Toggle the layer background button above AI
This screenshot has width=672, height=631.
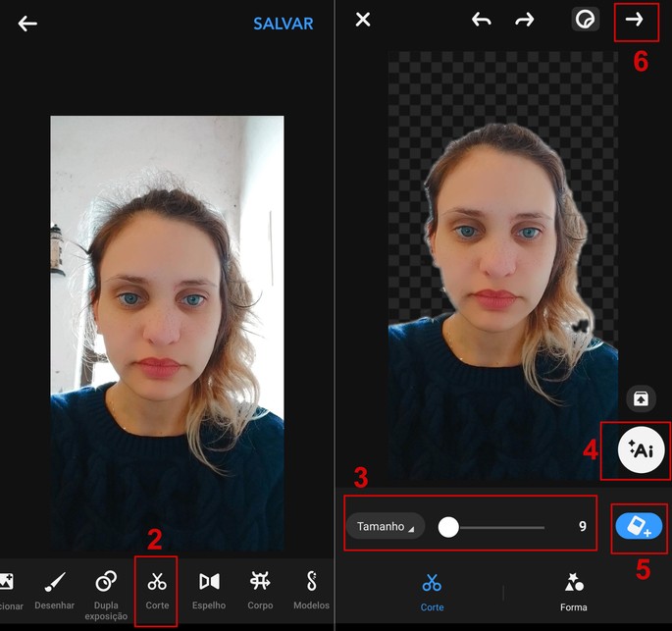[x=640, y=398]
